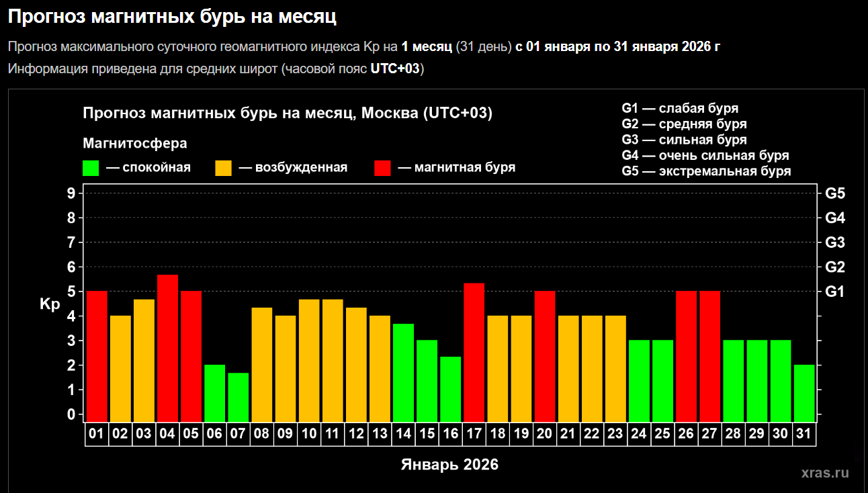Click the 'G4 — очень сильная буря' legend line

tap(705, 155)
